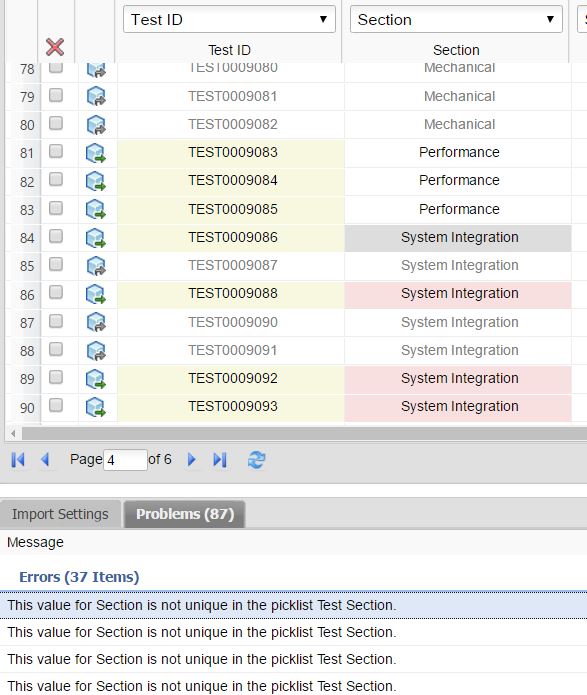The width and height of the screenshot is (587, 695).
Task: Tick the checkbox for row 79
Action: pyautogui.click(x=56, y=95)
